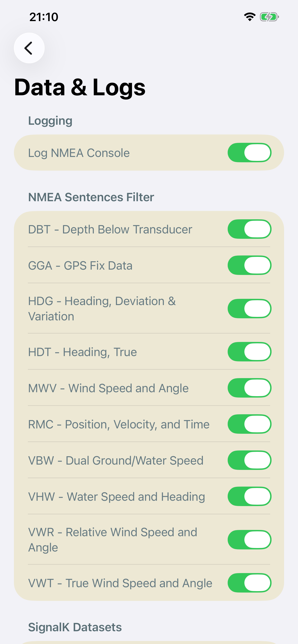Viewport: 298px width, 644px height.
Task: Tap the Wi-Fi status icon
Action: (x=249, y=17)
